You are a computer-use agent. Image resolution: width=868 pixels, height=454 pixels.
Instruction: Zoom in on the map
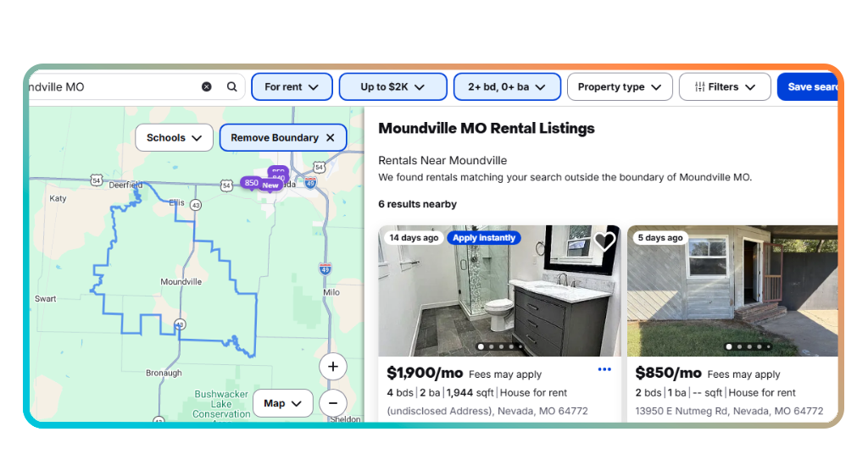[x=332, y=367]
